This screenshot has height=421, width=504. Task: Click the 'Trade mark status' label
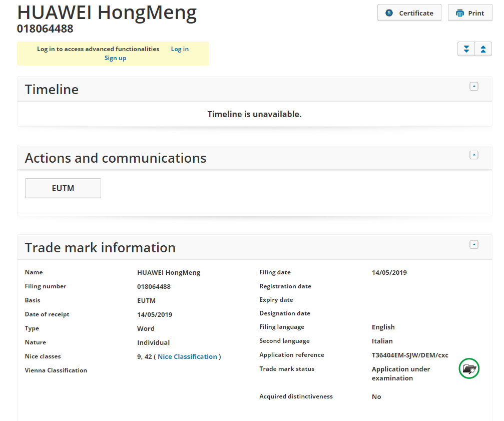[x=287, y=368]
